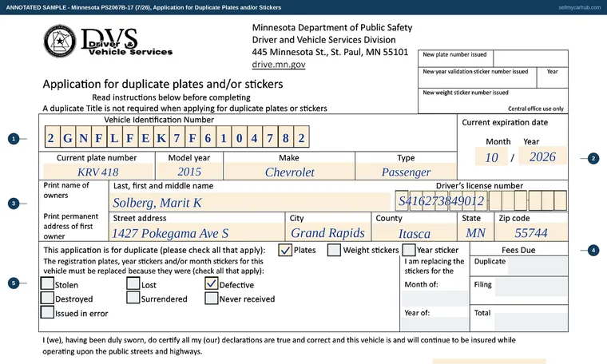Click the New weight sticker number issued box

(493, 101)
